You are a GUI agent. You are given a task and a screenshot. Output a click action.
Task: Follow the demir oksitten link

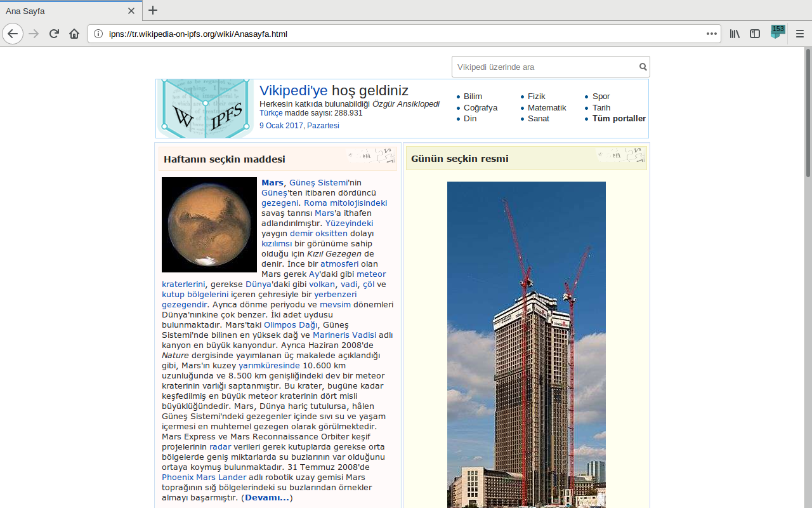(x=318, y=234)
